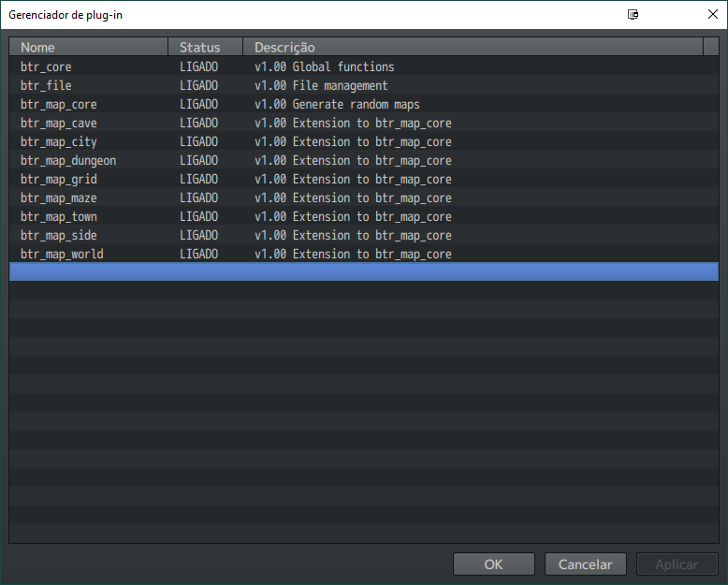Click LIGADO status of btr_map_cave
This screenshot has width=728, height=585.
click(198, 123)
